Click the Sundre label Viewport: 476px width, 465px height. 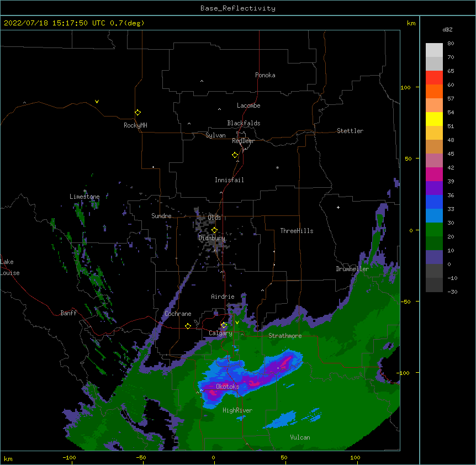pos(161,216)
